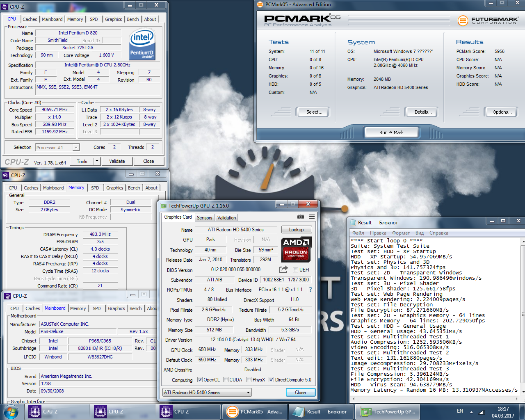Screen dimensions: 525x420
Task: Click the Futuremark Corporation logo
Action: point(488,20)
